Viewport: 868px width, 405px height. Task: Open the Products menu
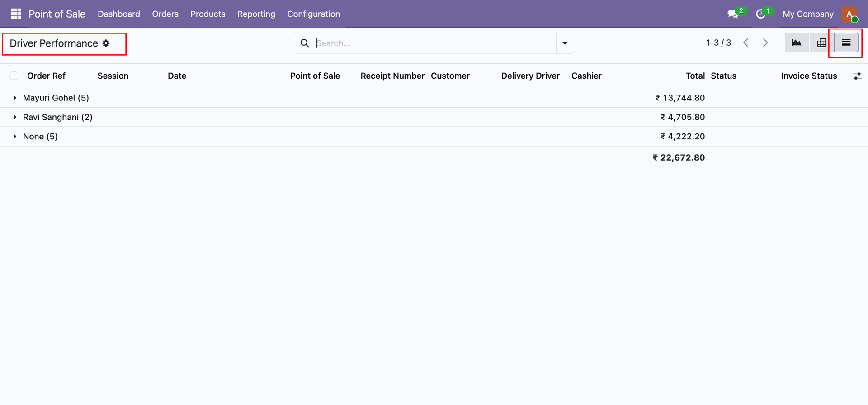click(208, 14)
